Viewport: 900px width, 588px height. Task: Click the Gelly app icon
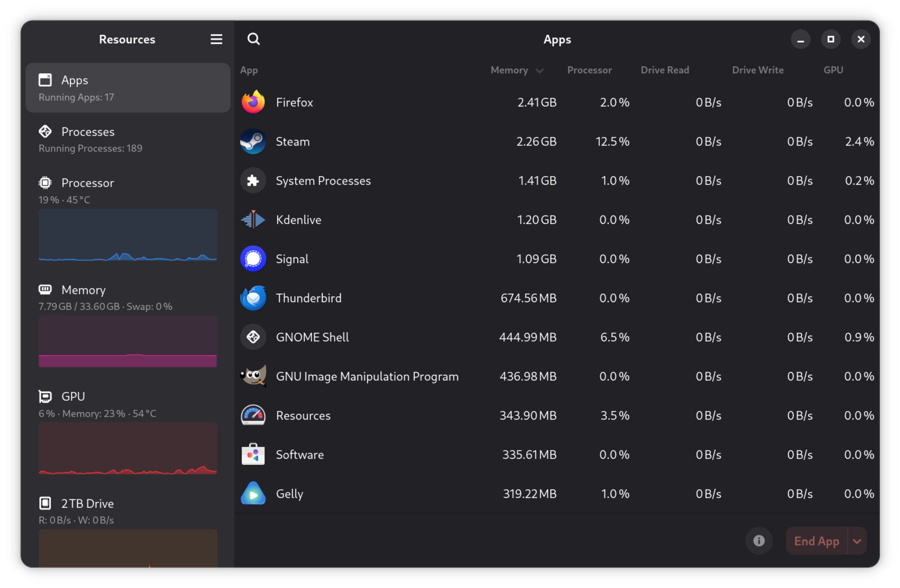(253, 494)
